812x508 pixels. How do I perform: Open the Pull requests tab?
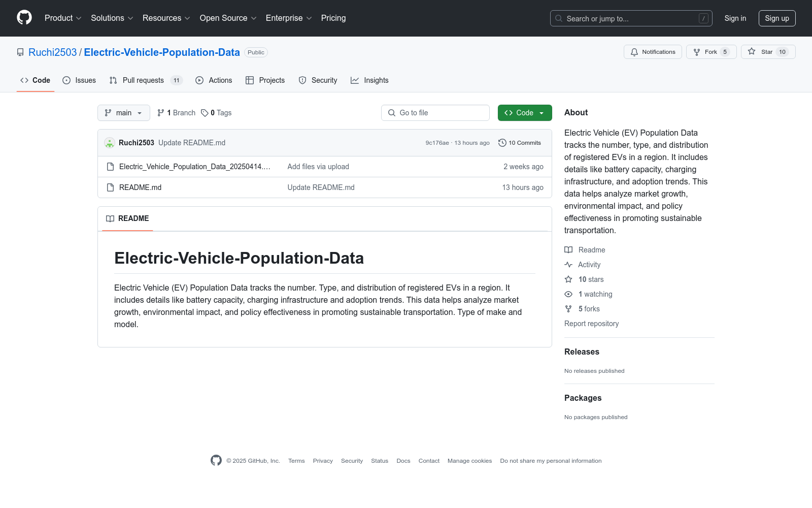(146, 80)
